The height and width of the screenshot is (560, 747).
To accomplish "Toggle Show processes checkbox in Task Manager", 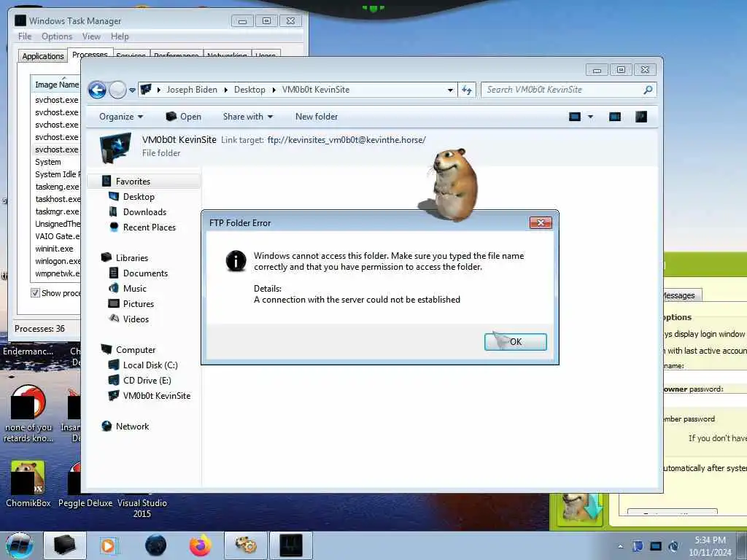I will point(35,293).
